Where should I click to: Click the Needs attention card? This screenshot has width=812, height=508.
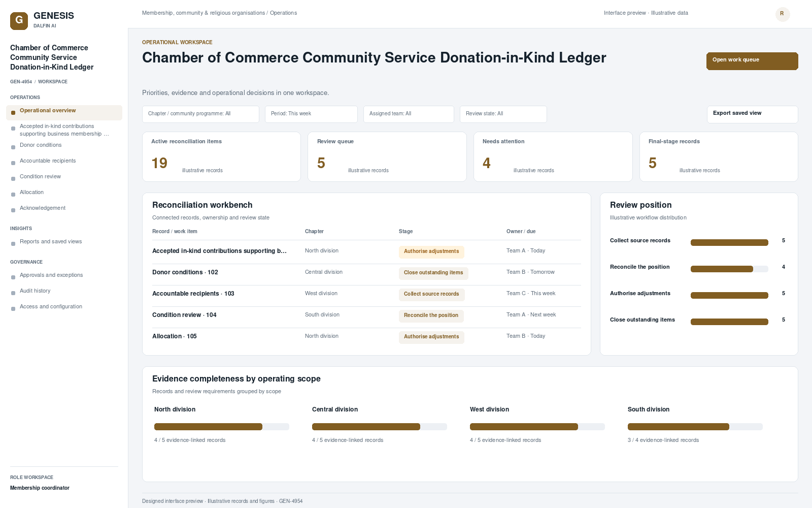[x=553, y=156]
